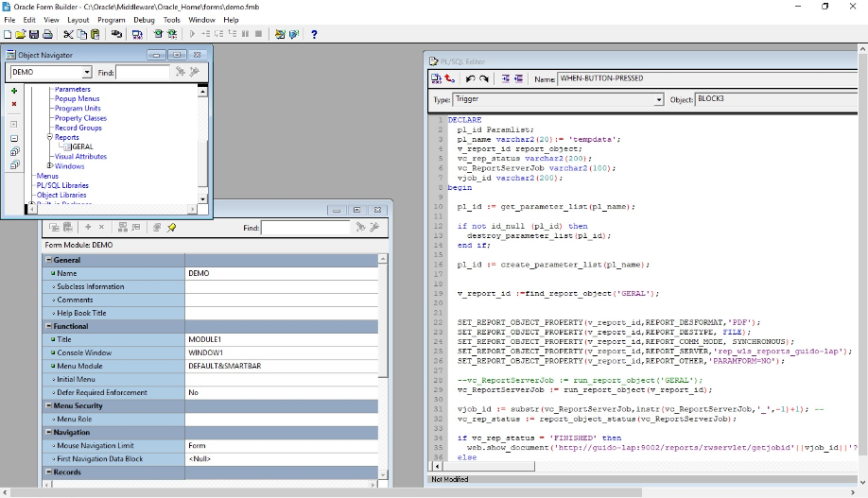This screenshot has width=868, height=498.
Task: Collapse the Functional property section
Action: [49, 326]
